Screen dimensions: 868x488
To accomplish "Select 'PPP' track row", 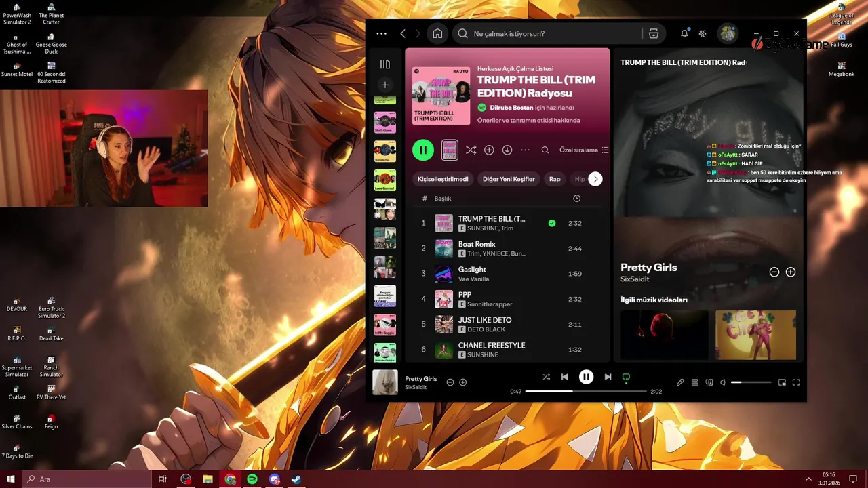I will pos(507,299).
